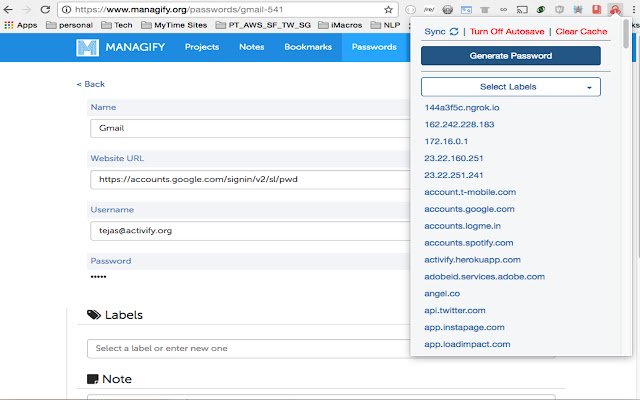Click the /re/ regex extension icon
The width and height of the screenshot is (640, 400).
(x=429, y=9)
